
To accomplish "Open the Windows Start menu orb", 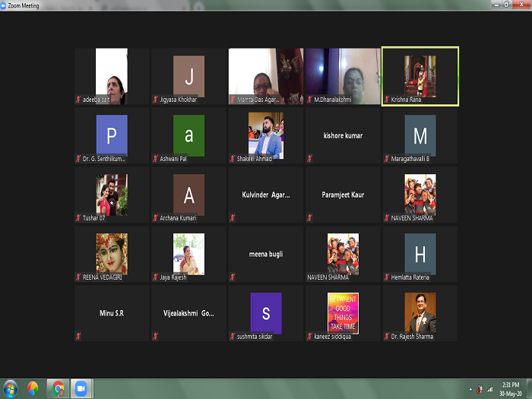I will pyautogui.click(x=10, y=389).
